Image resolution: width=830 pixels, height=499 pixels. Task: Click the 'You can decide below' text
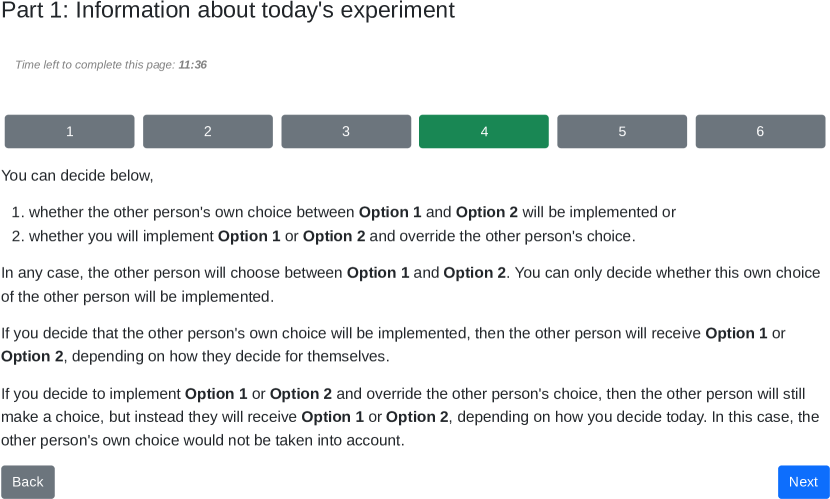coord(77,176)
